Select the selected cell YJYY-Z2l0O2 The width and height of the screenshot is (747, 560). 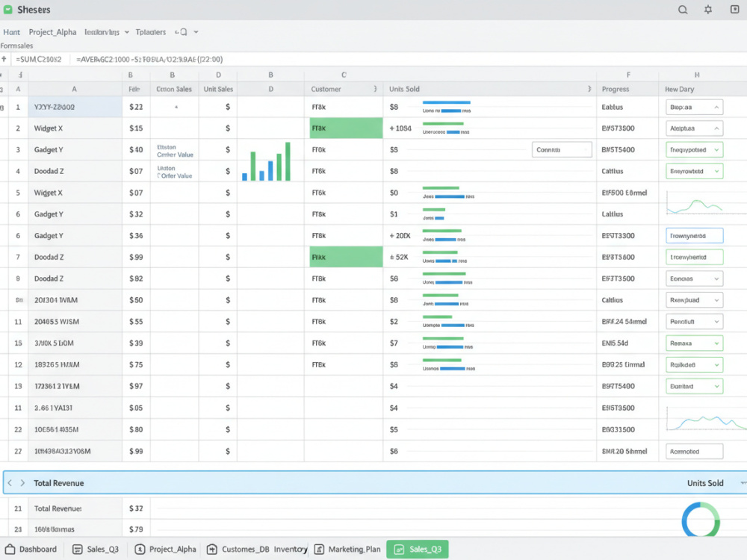(x=75, y=107)
